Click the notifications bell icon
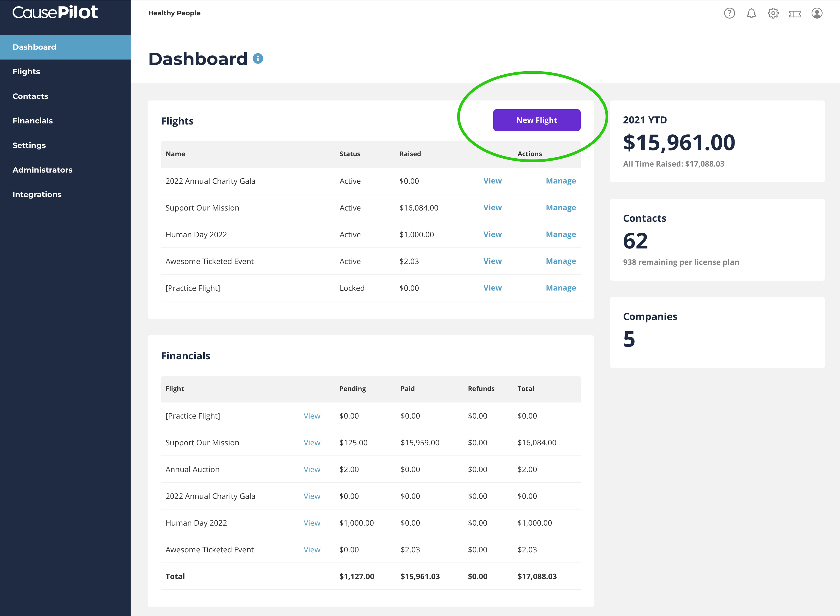 pos(751,13)
